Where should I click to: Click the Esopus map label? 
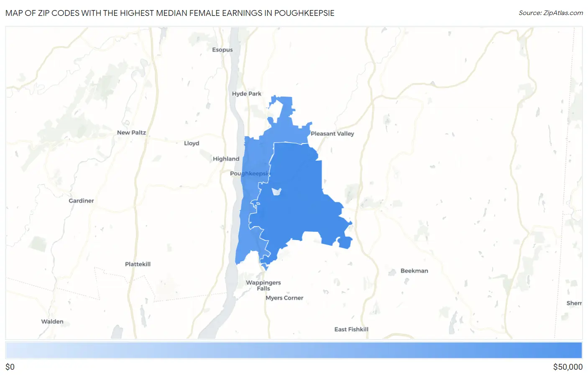pyautogui.click(x=222, y=50)
